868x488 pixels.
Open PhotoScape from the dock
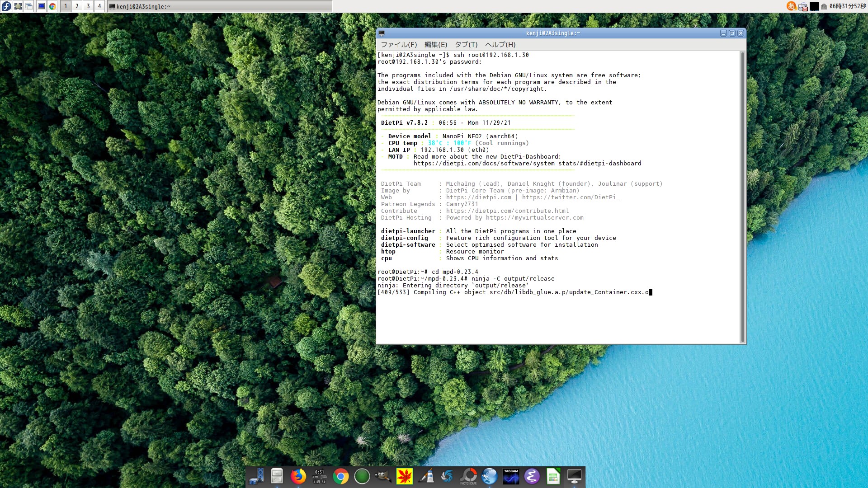[x=468, y=476]
